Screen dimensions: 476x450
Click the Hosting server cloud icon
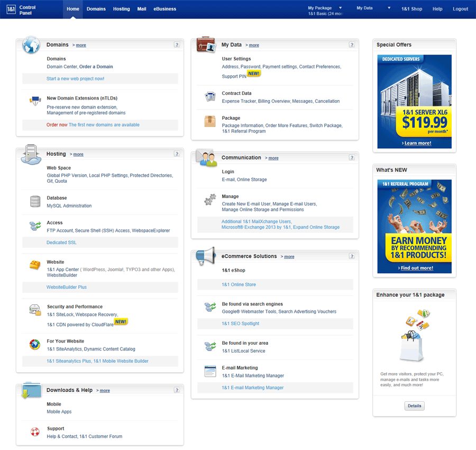tap(31, 155)
